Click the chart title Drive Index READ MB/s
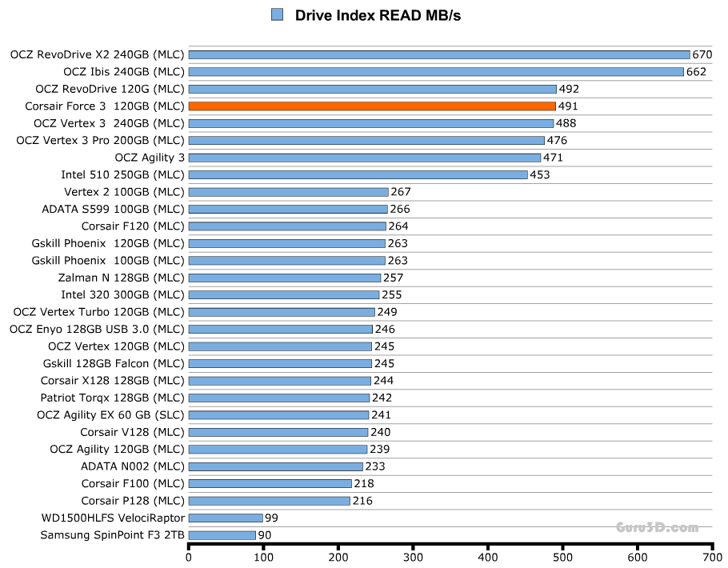Viewport: 728px width, 568px height. [378, 15]
